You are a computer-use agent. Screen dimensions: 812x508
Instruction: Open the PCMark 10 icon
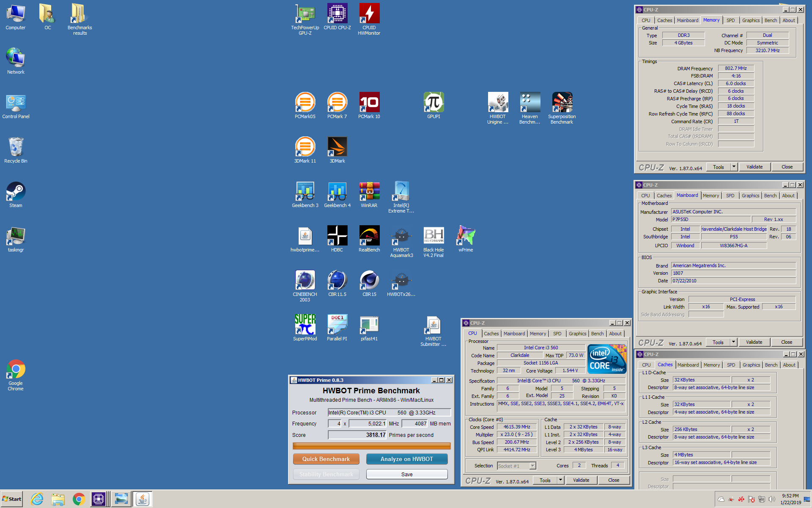click(369, 106)
